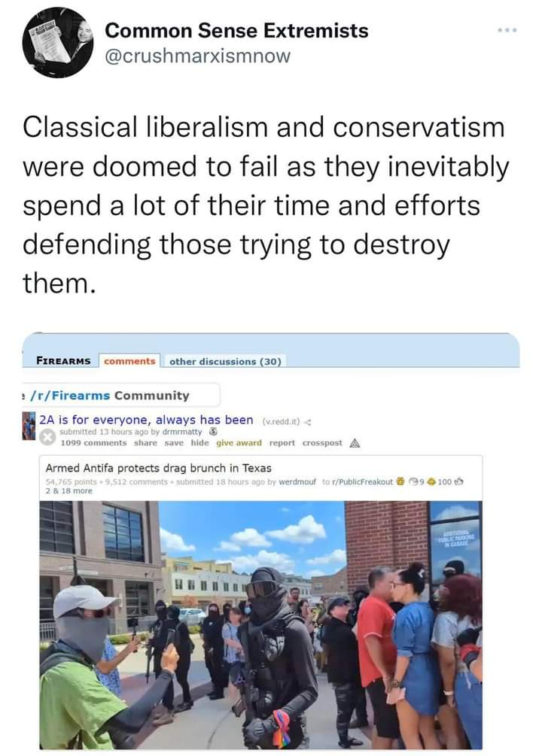Screen dimensions: 542x756
Task: Open the other discussions (30) tab
Action: coord(225,361)
